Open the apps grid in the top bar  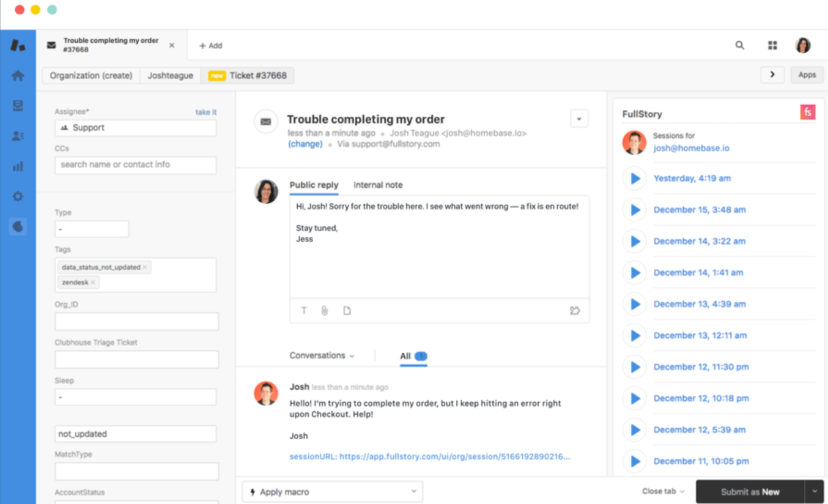coord(772,45)
